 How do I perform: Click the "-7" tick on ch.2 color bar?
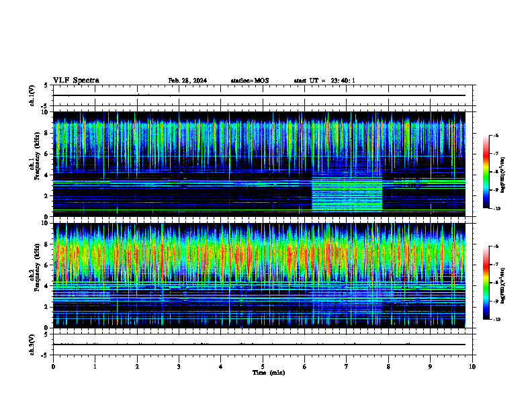point(496,265)
